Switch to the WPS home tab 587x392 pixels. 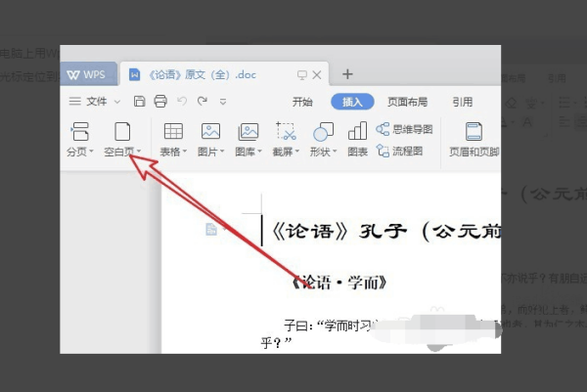click(x=88, y=74)
